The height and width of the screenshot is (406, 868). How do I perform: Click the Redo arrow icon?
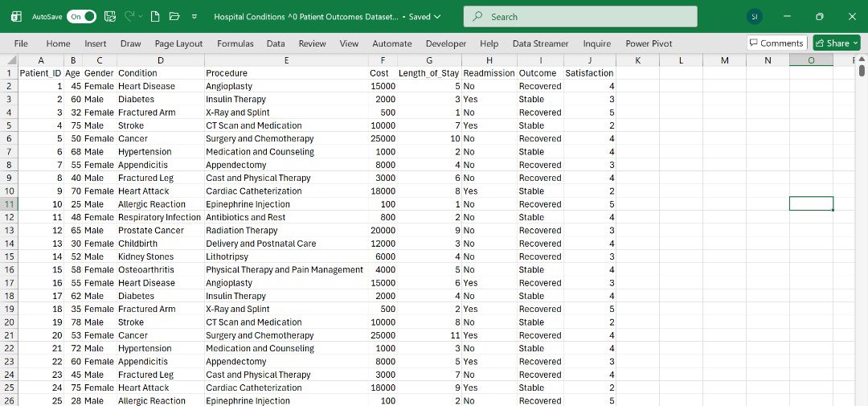click(129, 17)
